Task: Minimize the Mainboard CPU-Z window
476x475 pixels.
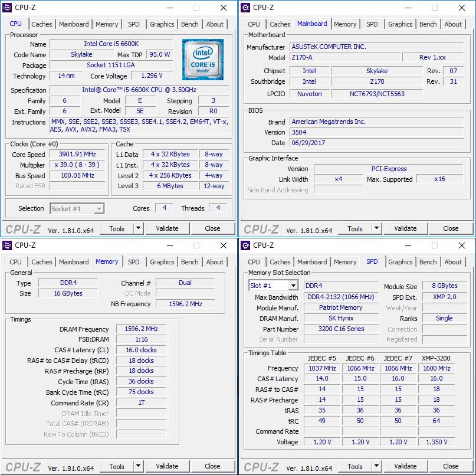Action: coord(408,8)
